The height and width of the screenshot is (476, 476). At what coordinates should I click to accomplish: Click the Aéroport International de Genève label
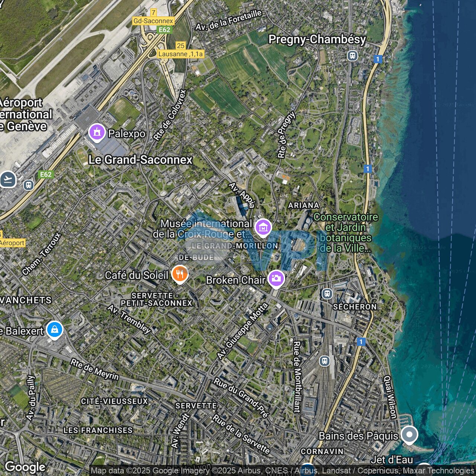pos(25,115)
